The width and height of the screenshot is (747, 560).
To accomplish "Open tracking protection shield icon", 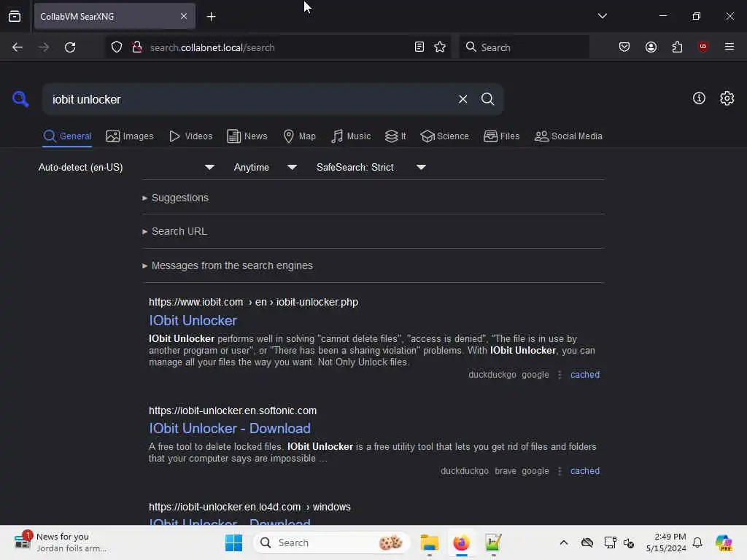I will [x=117, y=47].
